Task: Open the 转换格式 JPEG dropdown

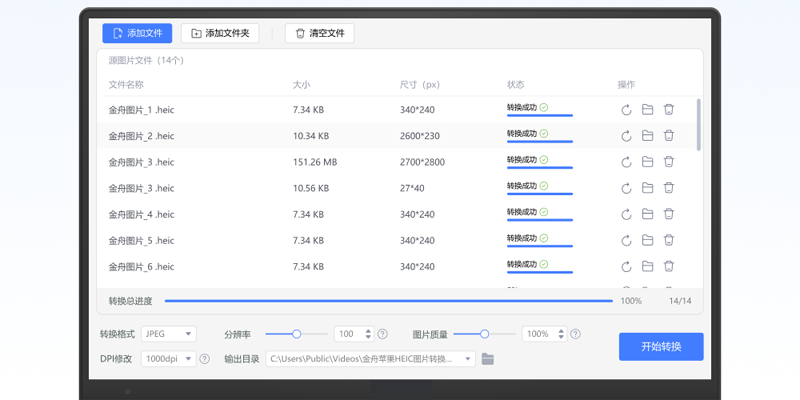Action: (x=168, y=334)
